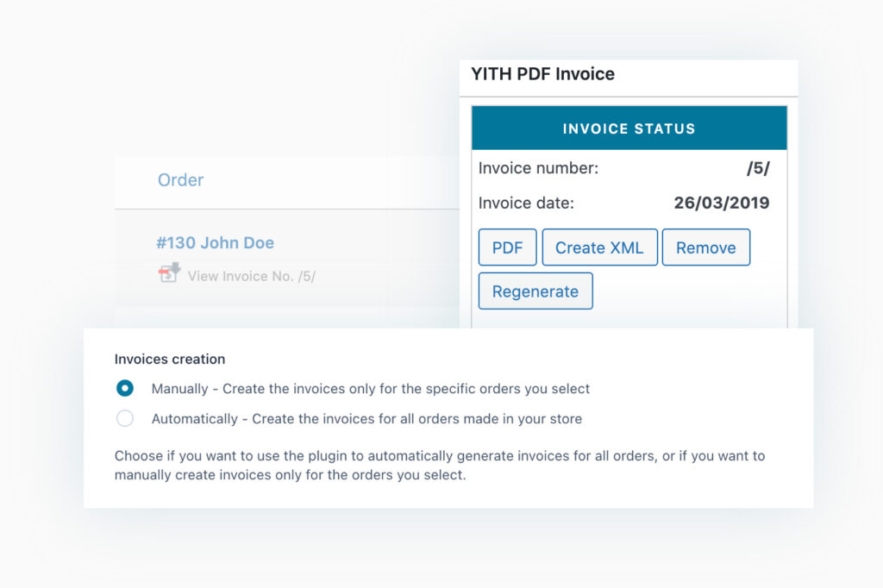Click the invoice download icon below #130 John Doe
The height and width of the screenshot is (588, 883).
[x=170, y=276]
